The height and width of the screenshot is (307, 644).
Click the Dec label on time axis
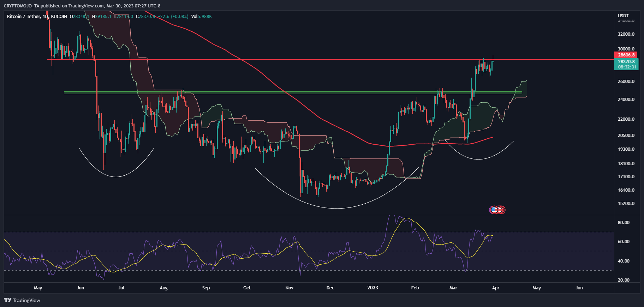pos(330,288)
